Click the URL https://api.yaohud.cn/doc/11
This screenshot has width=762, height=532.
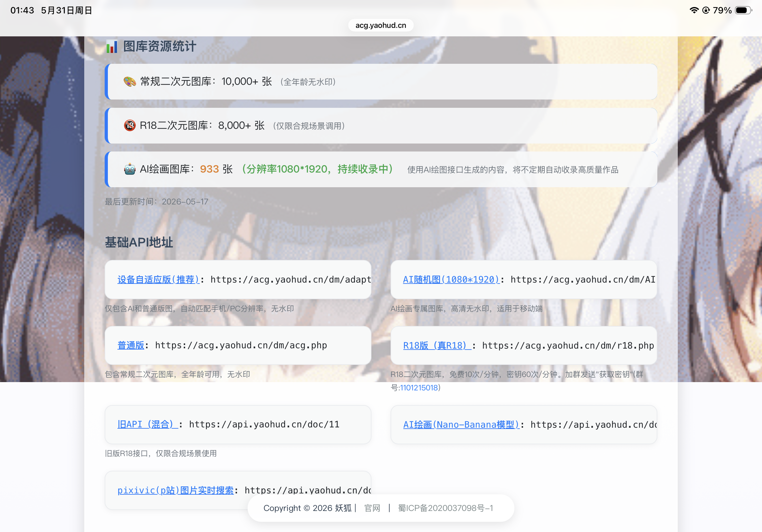(264, 424)
